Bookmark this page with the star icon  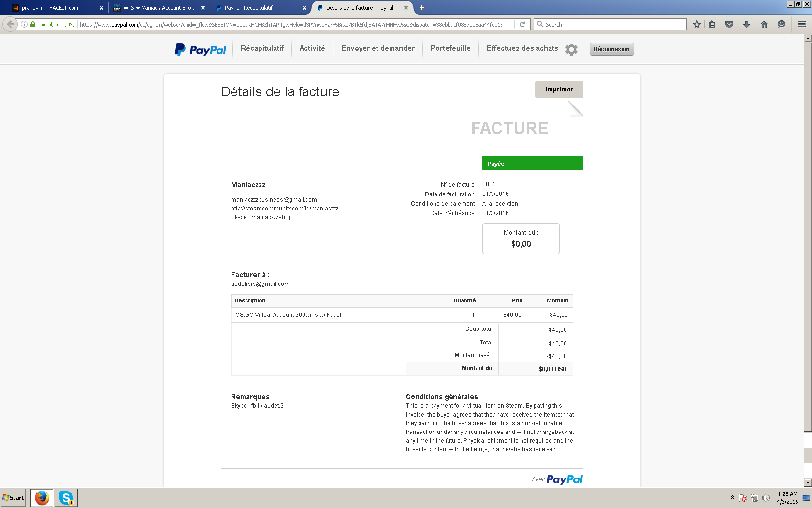(x=696, y=24)
